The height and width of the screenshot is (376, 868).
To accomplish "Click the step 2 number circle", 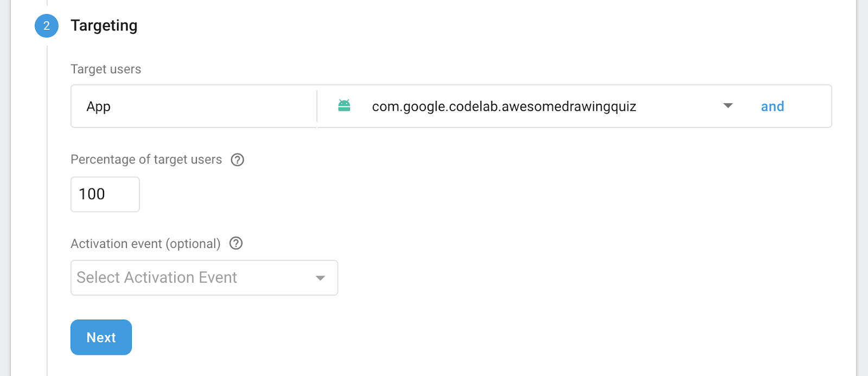I will coord(47,26).
